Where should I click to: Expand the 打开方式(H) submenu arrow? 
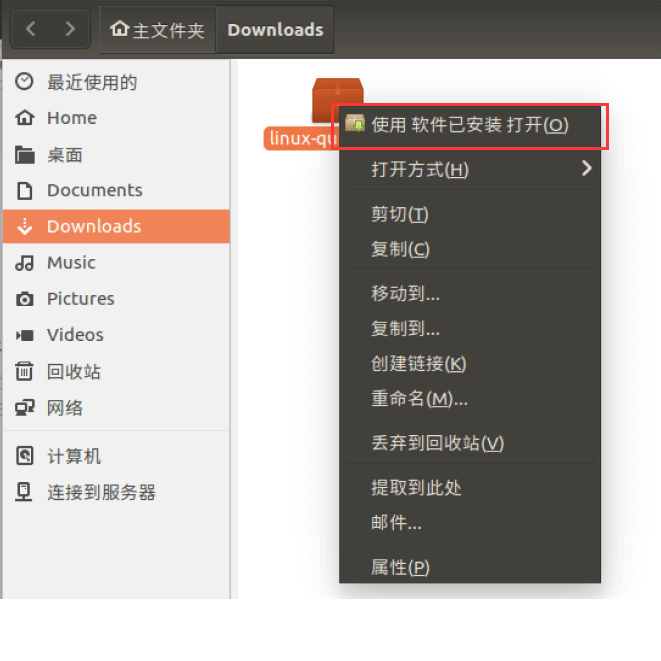586,169
